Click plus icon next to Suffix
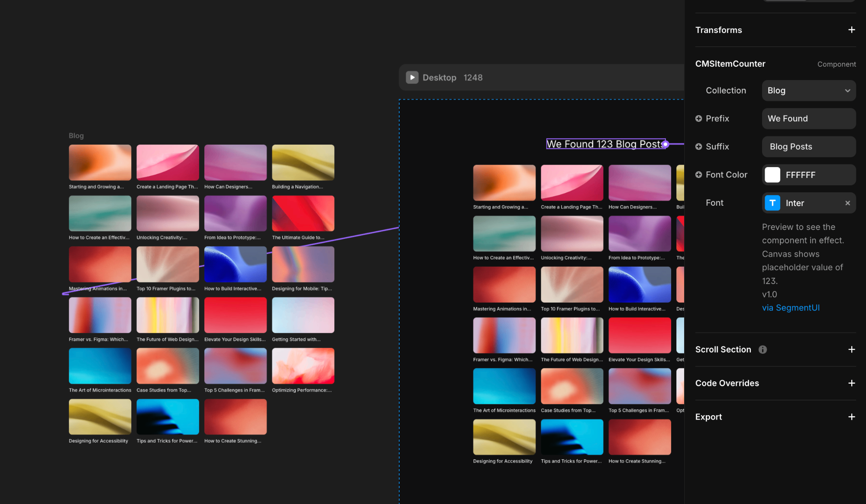This screenshot has height=504, width=866. pyautogui.click(x=698, y=147)
